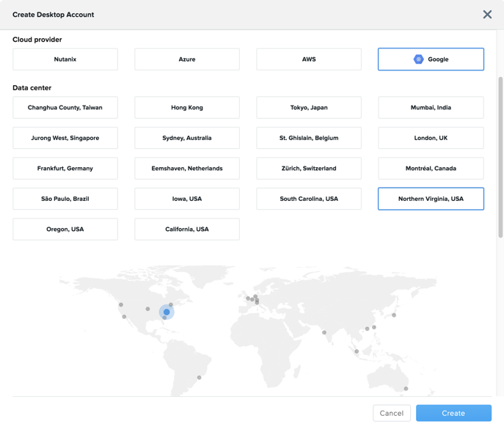Choose Azure cloud provider
Screen dimensions: 504x429
coord(187,59)
